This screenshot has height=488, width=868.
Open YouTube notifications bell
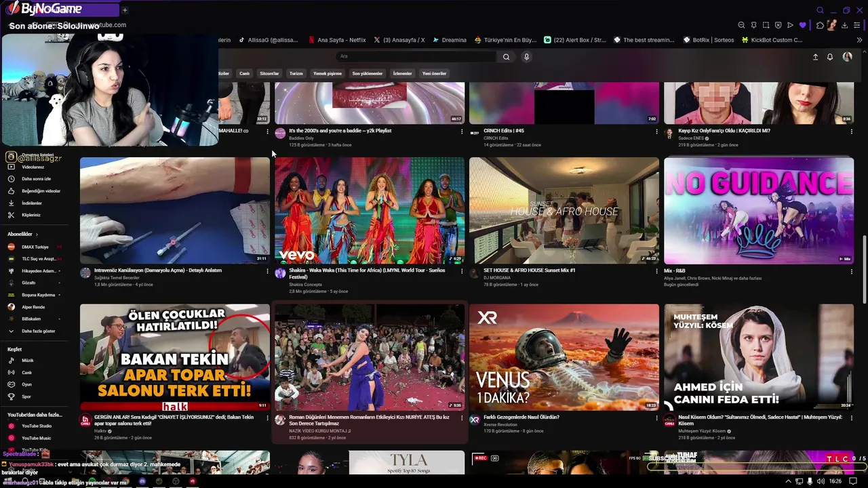click(829, 57)
